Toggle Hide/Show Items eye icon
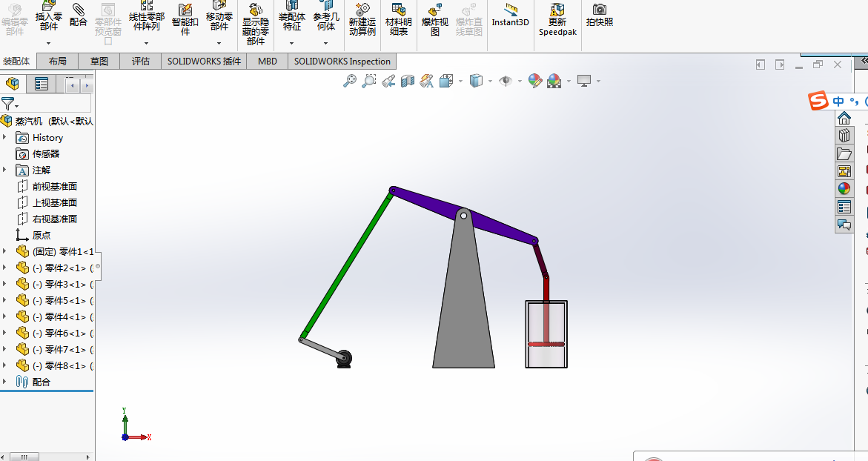The image size is (868, 461). [506, 82]
